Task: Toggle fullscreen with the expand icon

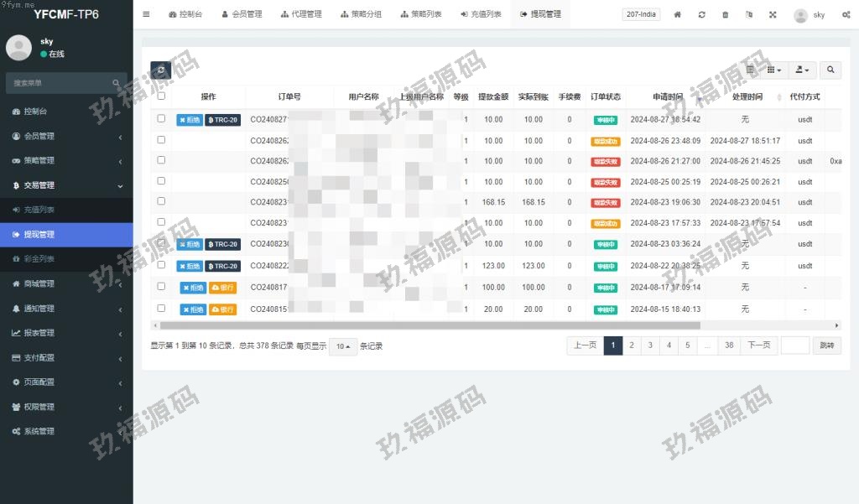Action: point(773,15)
